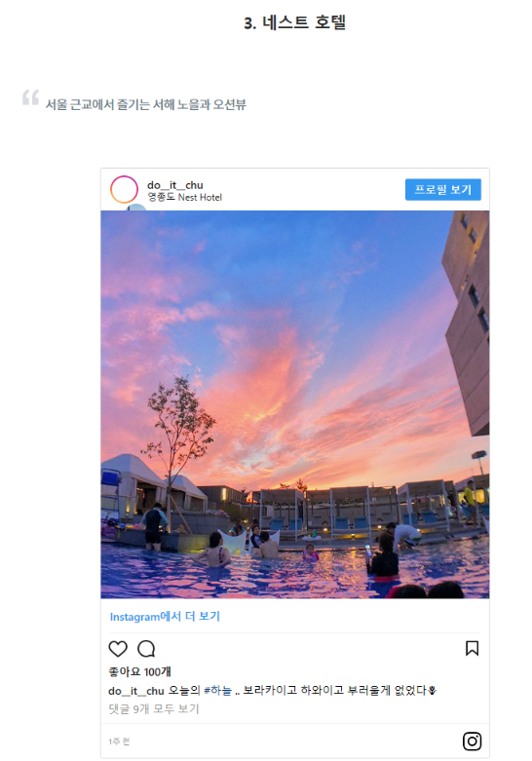The image size is (532, 761).
Task: Open the Instagram에서 더 보기 link
Action: point(165,617)
